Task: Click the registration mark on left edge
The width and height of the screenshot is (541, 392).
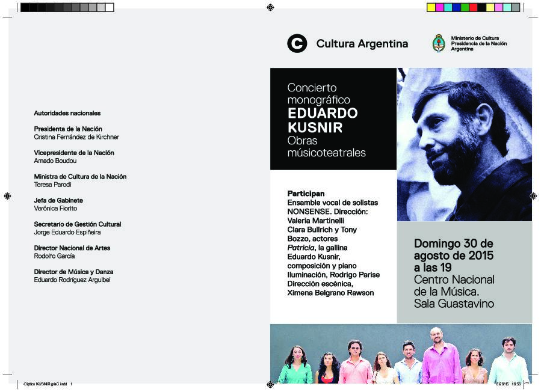Action: coord(7,196)
